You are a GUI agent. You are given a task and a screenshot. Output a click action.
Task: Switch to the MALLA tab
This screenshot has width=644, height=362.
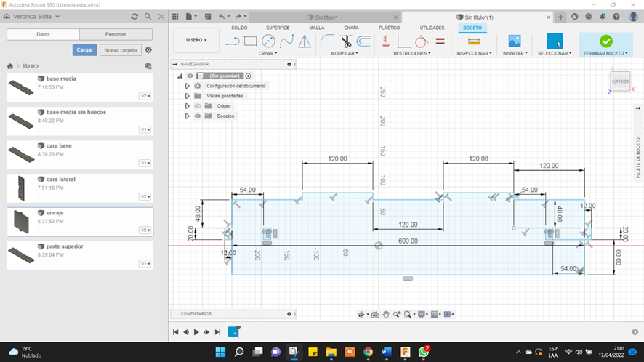[x=317, y=28]
